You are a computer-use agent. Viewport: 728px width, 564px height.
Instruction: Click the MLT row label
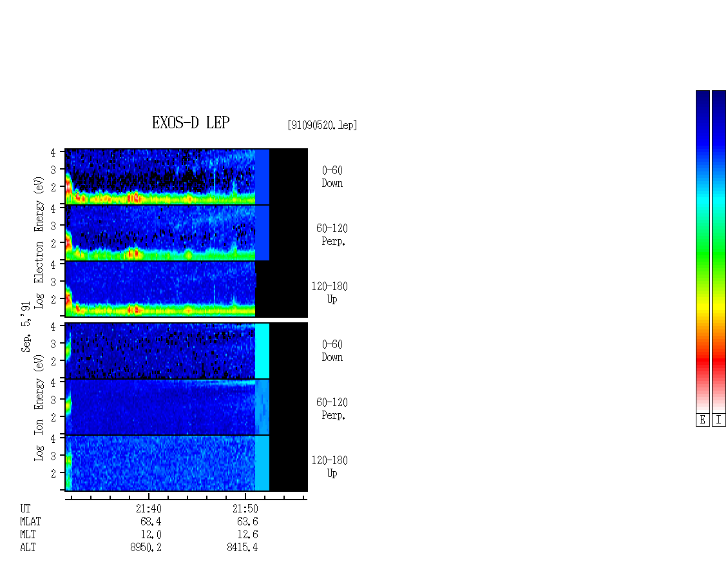pyautogui.click(x=28, y=535)
